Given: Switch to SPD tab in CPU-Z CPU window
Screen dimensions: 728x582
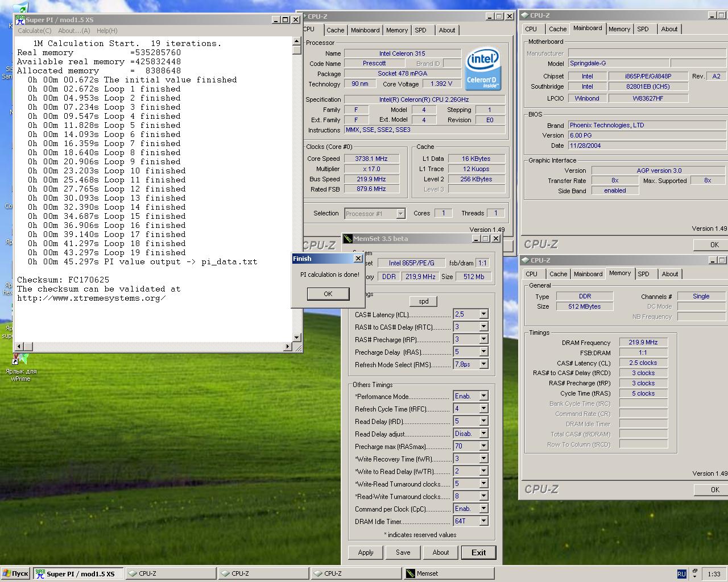Looking at the screenshot, I should [420, 30].
